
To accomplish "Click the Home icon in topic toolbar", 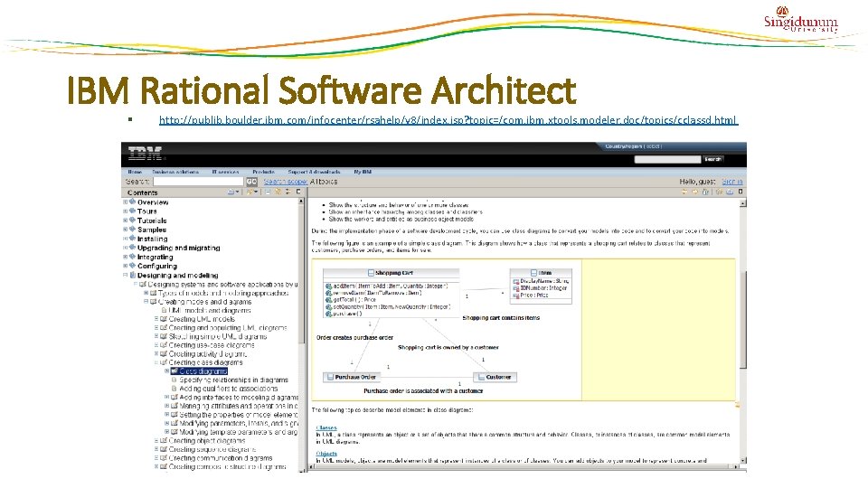I will pyautogui.click(x=705, y=192).
